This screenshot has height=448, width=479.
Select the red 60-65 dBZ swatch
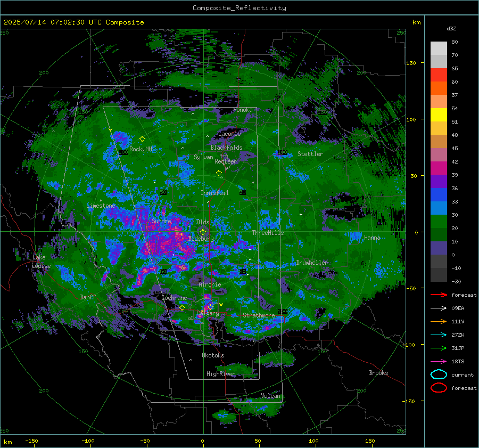439,75
